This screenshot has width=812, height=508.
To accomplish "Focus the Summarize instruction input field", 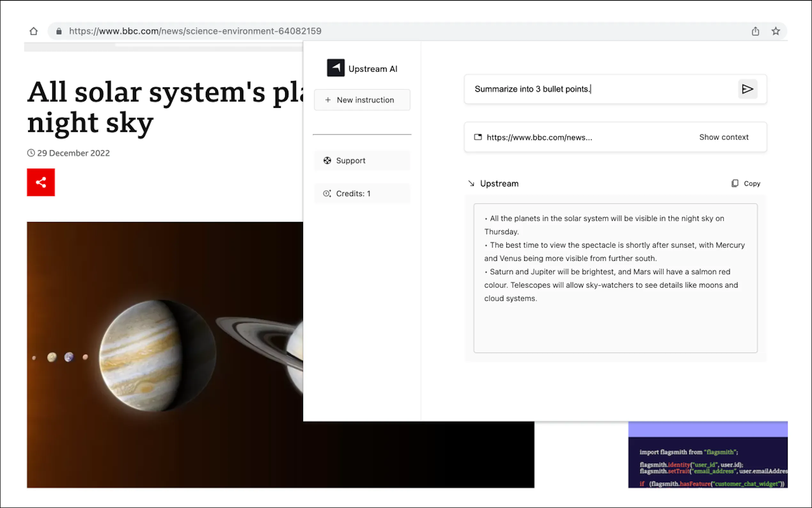I will 597,89.
